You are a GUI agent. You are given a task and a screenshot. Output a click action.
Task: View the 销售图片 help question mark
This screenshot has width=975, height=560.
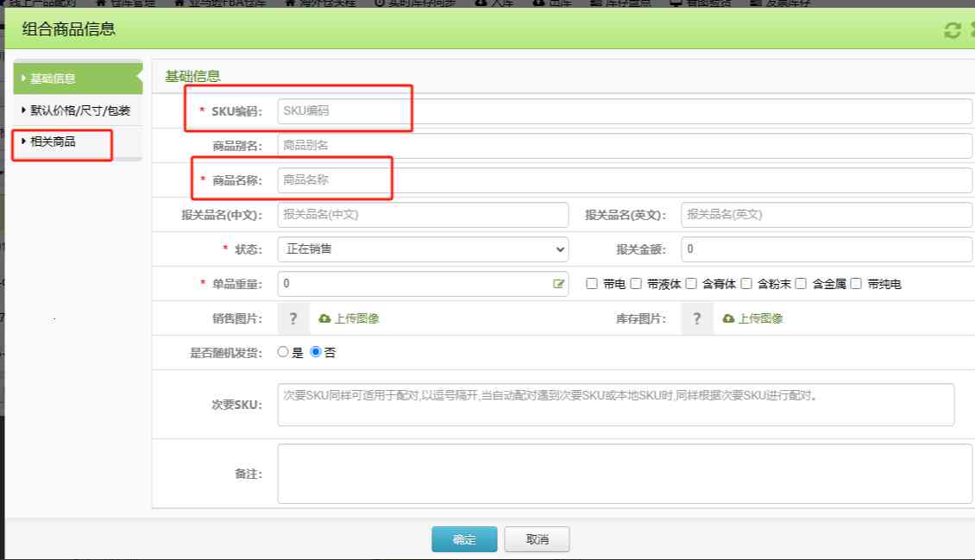click(293, 318)
